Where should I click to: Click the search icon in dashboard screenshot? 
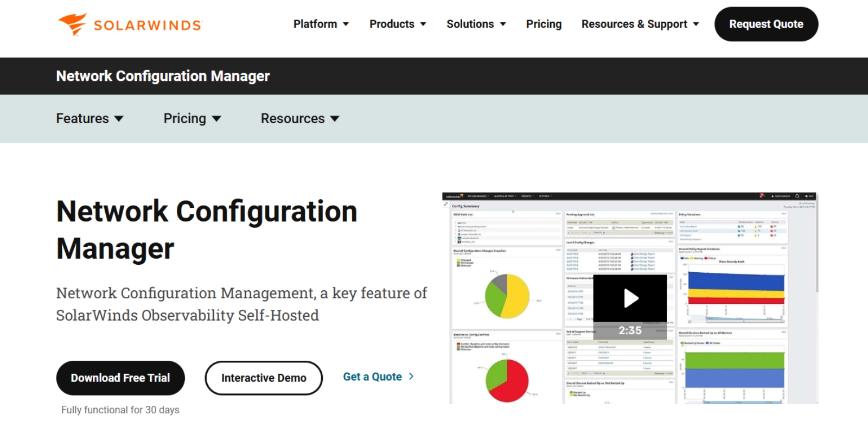pos(797,196)
